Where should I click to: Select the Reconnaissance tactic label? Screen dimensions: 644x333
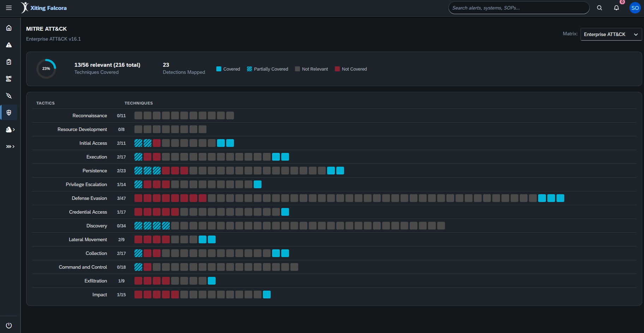tap(90, 115)
